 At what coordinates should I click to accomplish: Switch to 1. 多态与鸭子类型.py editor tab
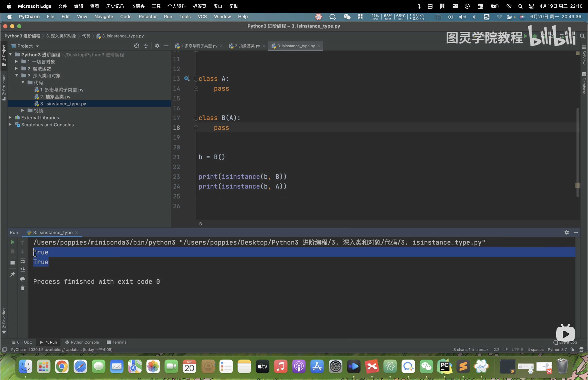[x=199, y=46]
